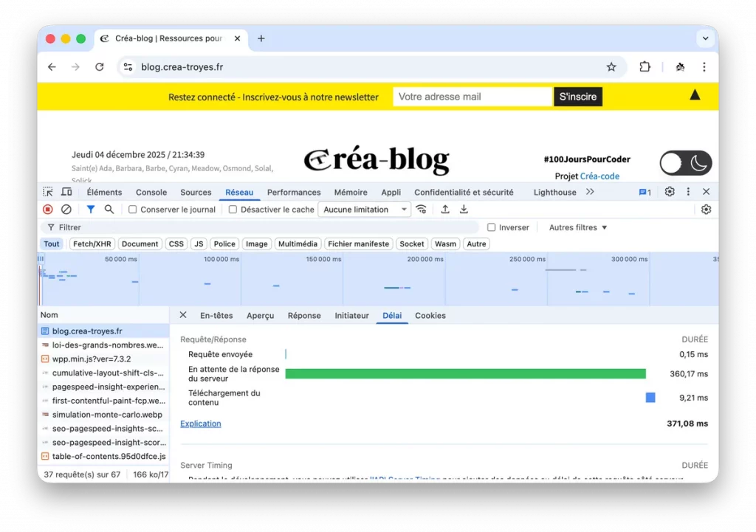The width and height of the screenshot is (756, 532).
Task: Click the import HAR upload icon
Action: click(445, 210)
